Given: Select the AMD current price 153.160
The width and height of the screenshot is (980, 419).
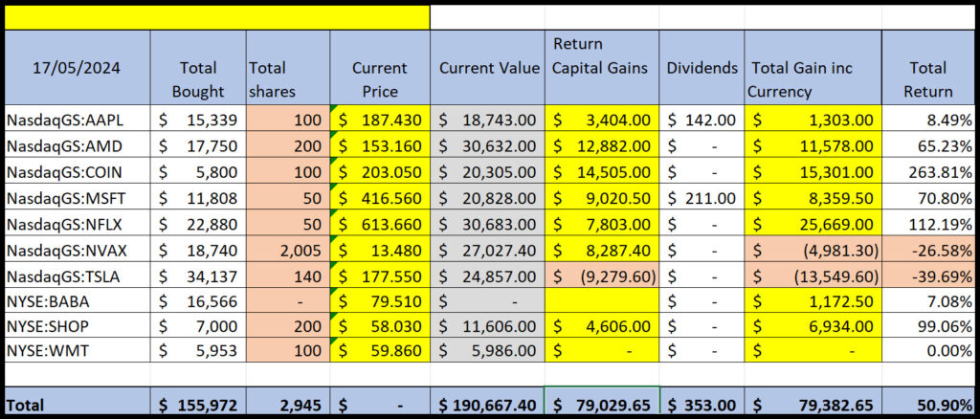Looking at the screenshot, I should click(x=379, y=144).
